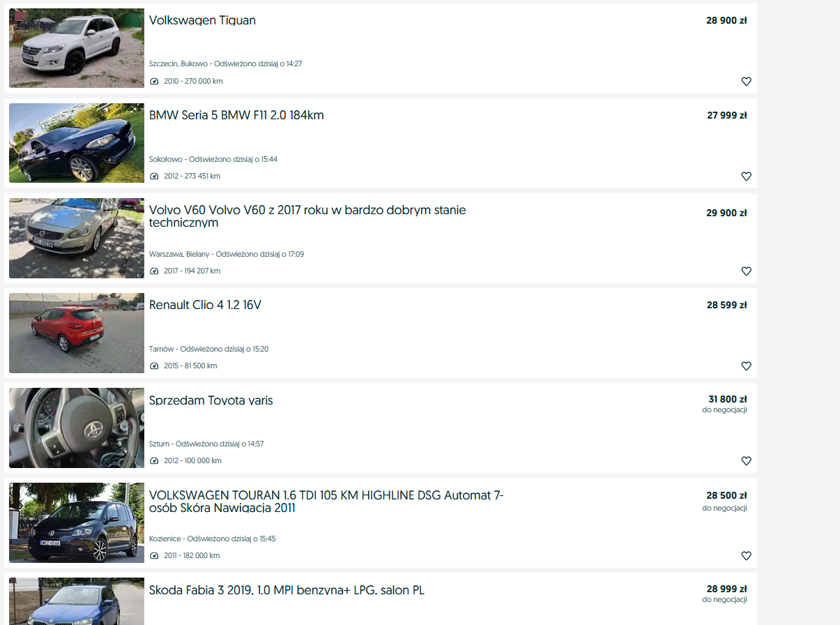
Task: Open BMW Seria 5 BMW F11 2.0 184km listing
Action: [x=236, y=115]
